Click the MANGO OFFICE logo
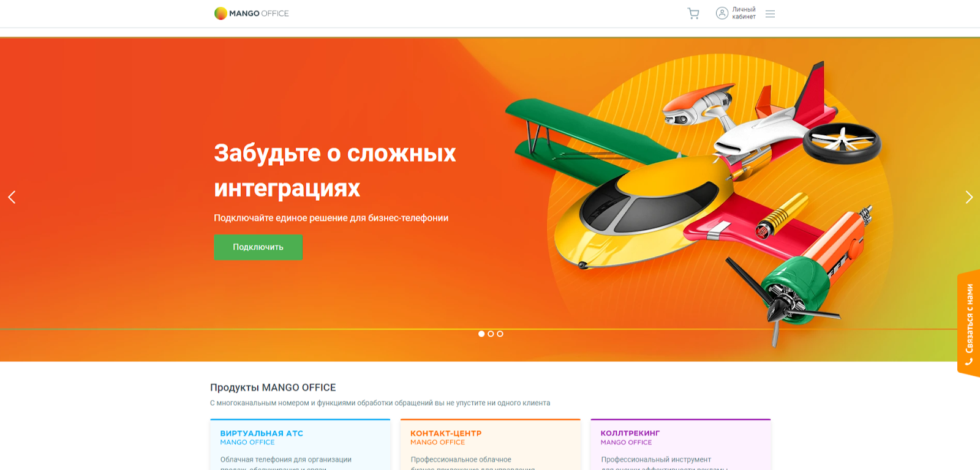 [251, 13]
